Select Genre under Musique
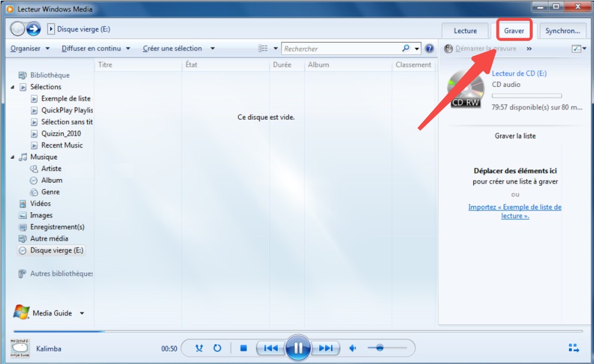 click(x=45, y=192)
